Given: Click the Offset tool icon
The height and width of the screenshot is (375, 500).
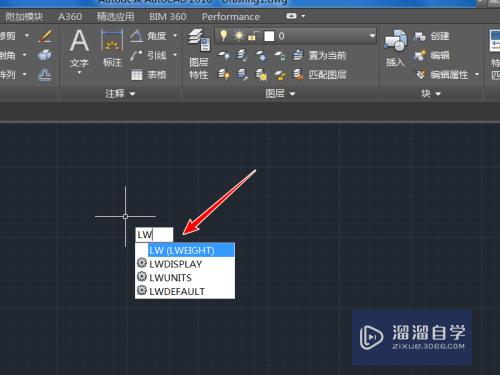Looking at the screenshot, I should 45,75.
